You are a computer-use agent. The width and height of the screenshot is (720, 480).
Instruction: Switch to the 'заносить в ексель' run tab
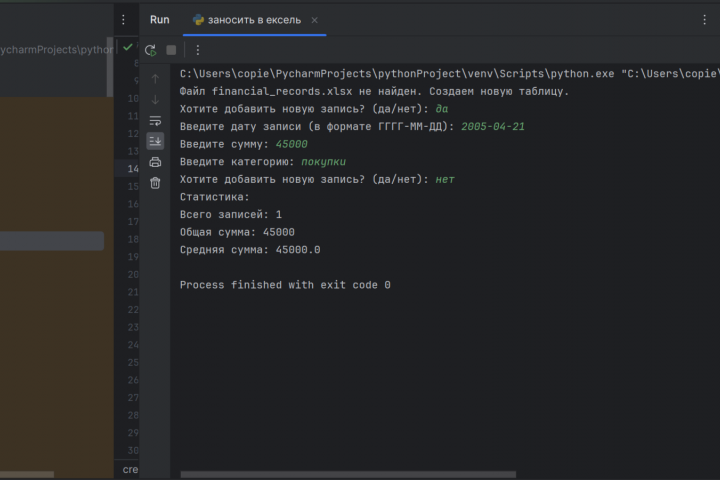pos(254,20)
